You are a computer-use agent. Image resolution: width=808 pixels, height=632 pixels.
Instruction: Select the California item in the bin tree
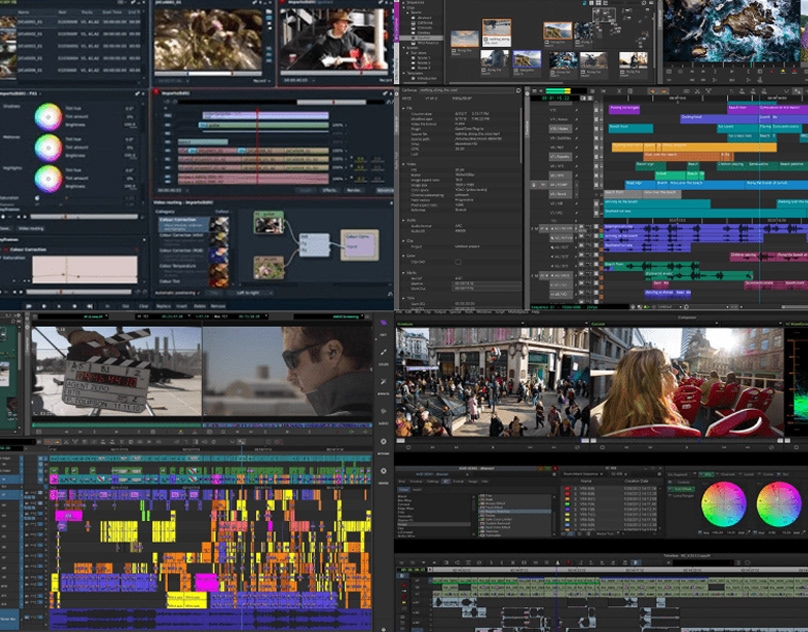(x=426, y=23)
